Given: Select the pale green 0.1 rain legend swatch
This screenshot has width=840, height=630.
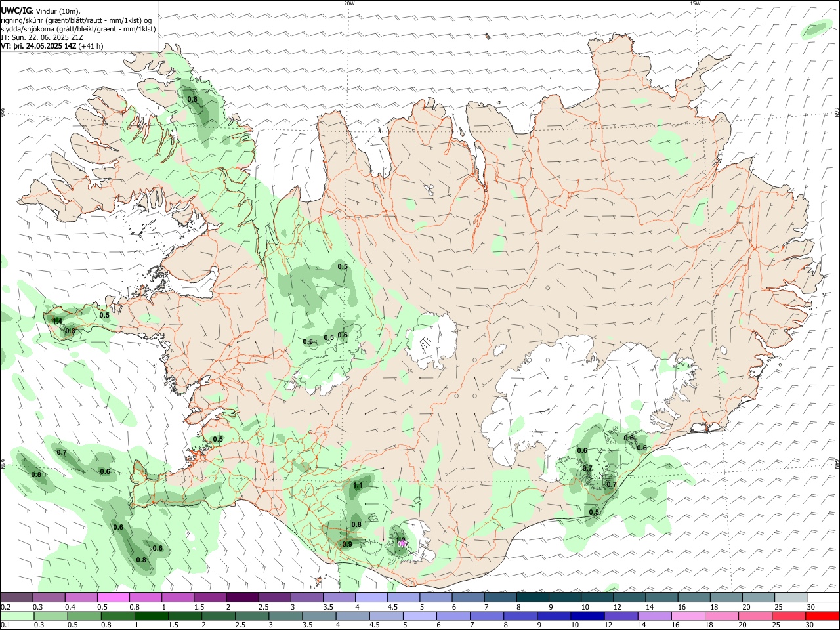Looking at the screenshot, I should [x=17, y=616].
